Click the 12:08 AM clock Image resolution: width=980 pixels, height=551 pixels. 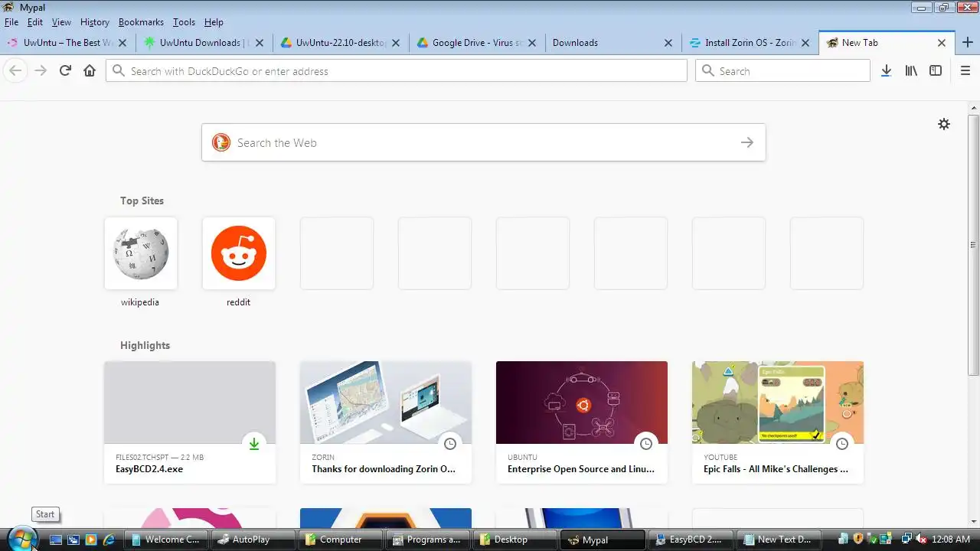(951, 540)
